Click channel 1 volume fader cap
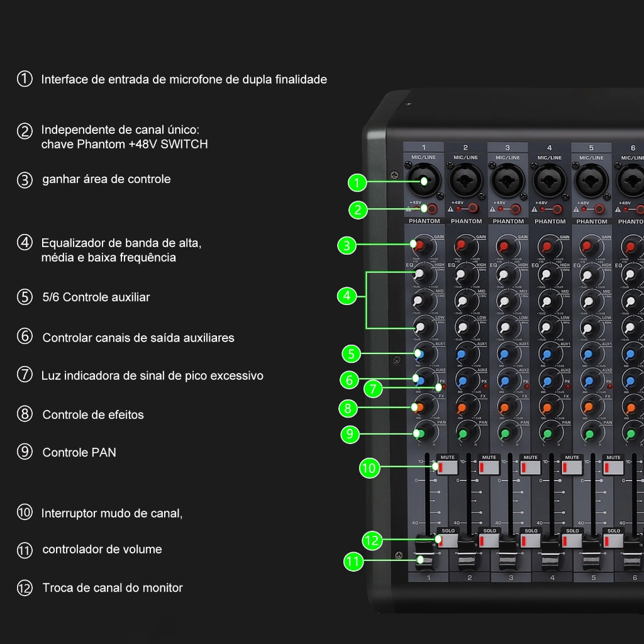The width and height of the screenshot is (644, 644). pyautogui.click(x=425, y=553)
